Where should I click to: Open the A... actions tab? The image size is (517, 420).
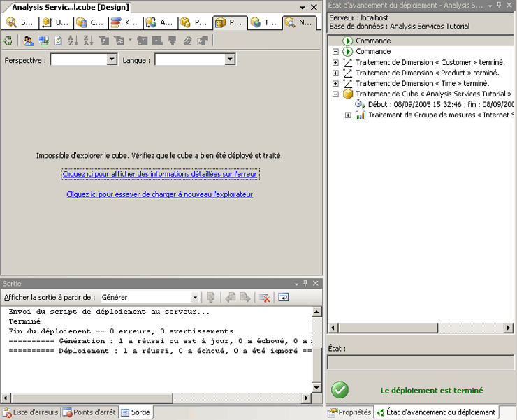point(159,22)
